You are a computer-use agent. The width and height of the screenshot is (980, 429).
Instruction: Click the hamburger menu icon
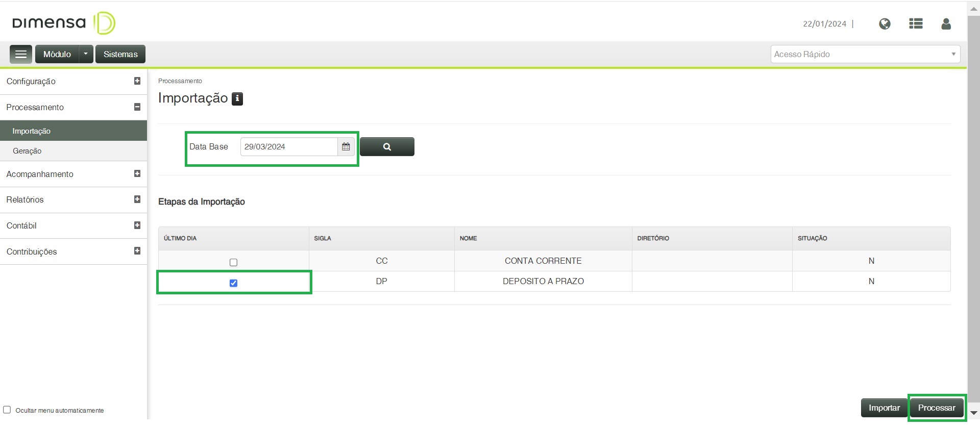click(21, 54)
